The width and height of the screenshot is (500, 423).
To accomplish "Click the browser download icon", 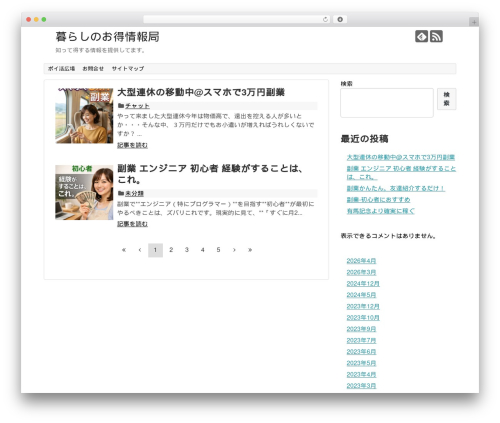I will click(340, 19).
